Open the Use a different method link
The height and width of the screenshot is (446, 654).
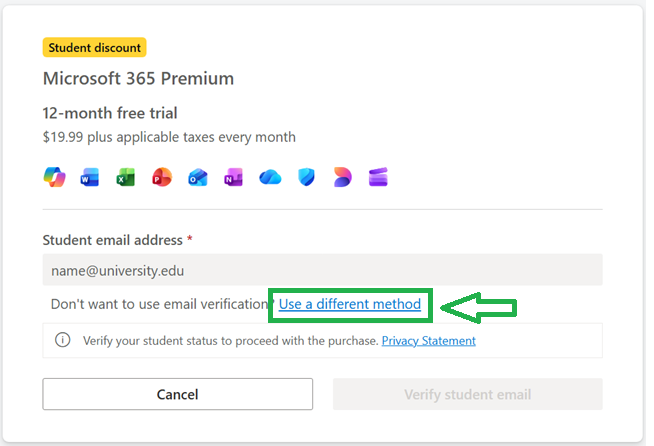point(350,304)
